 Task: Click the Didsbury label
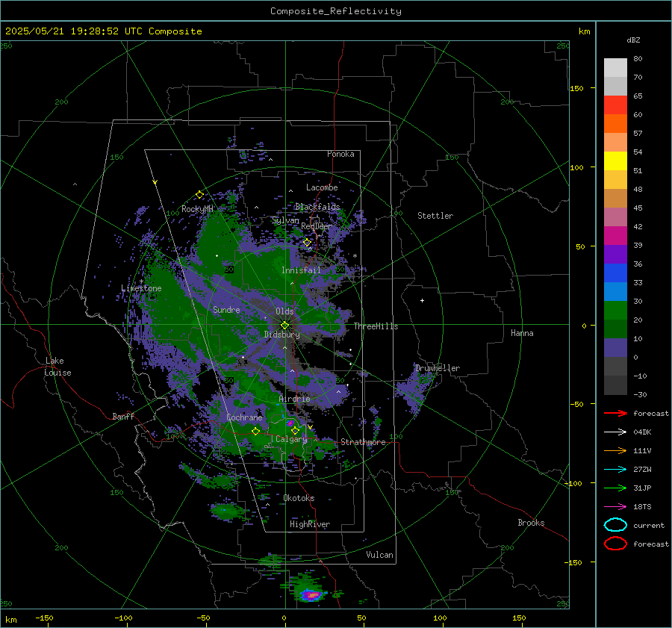(x=281, y=335)
